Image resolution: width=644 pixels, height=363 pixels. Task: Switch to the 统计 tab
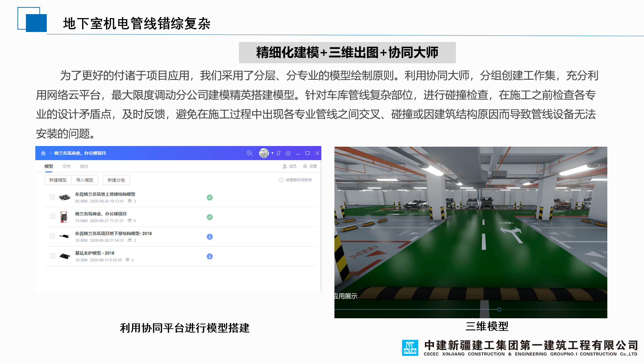[84, 166]
